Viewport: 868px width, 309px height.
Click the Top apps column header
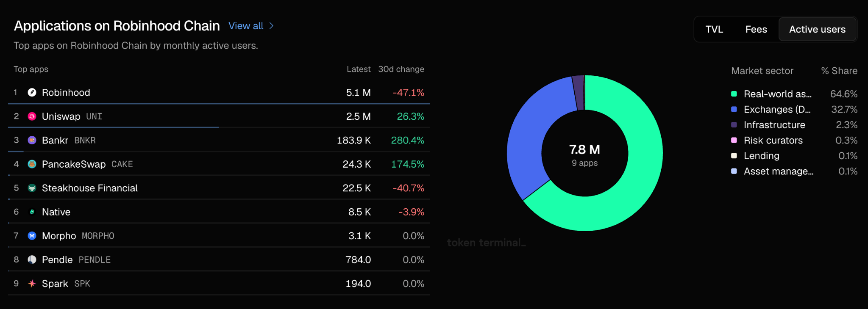click(x=31, y=69)
